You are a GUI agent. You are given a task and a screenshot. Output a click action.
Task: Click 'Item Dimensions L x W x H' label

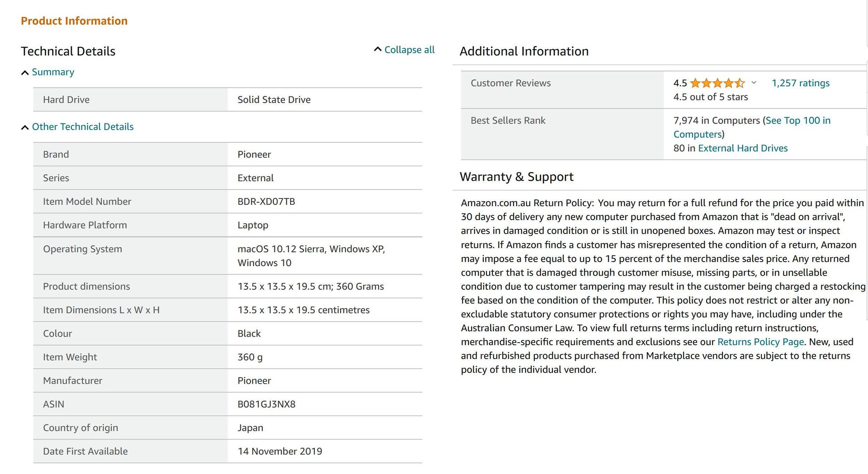pyautogui.click(x=101, y=310)
